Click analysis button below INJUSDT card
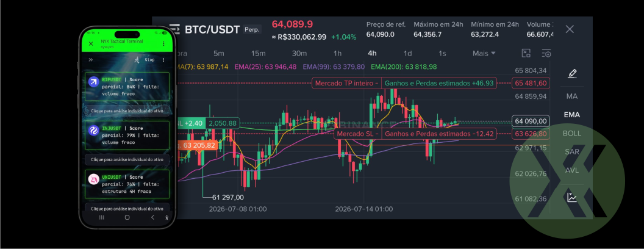Image resolution: width=644 pixels, height=249 pixels. click(x=127, y=159)
